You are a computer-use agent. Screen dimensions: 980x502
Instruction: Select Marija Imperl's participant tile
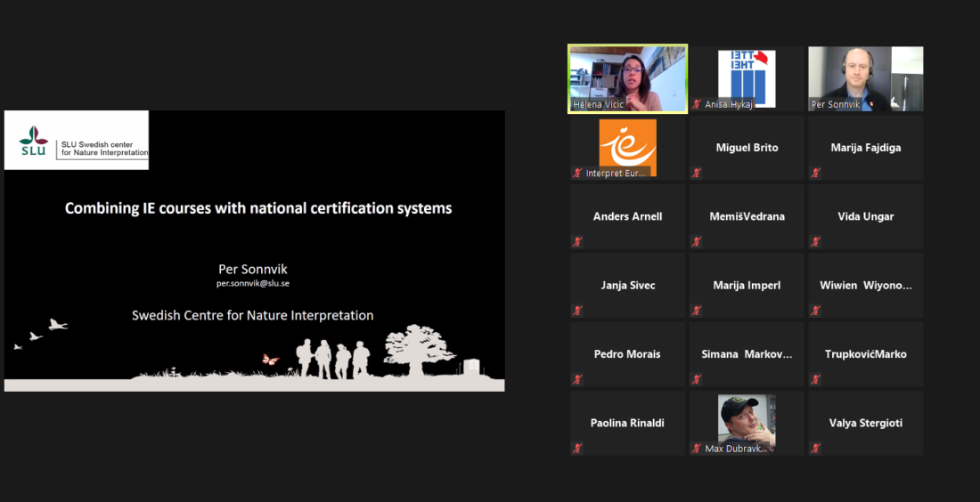pyautogui.click(x=747, y=285)
